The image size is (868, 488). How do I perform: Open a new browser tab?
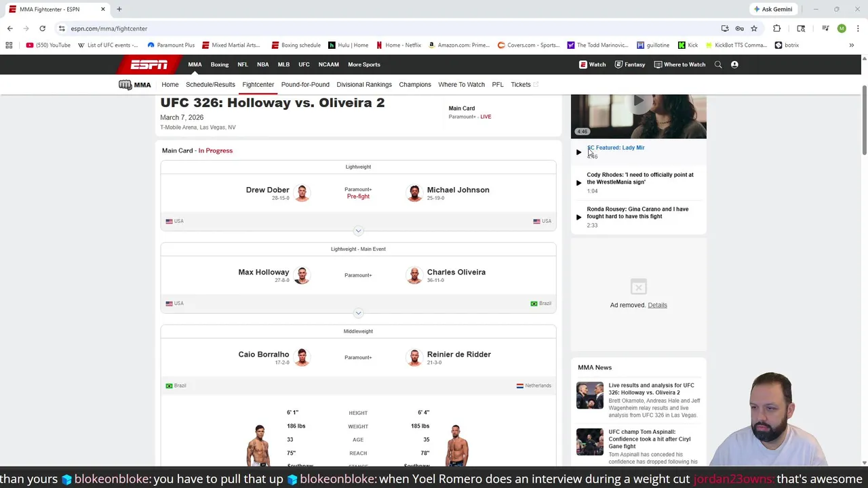119,9
